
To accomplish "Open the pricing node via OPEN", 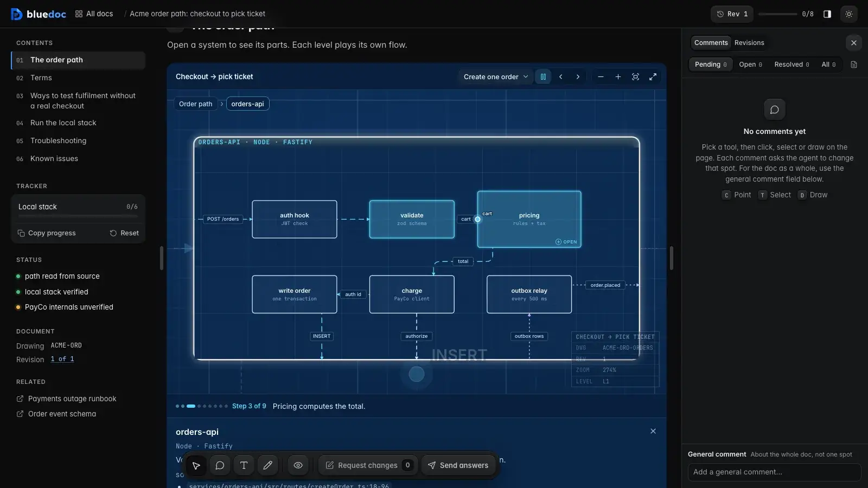I will (566, 242).
